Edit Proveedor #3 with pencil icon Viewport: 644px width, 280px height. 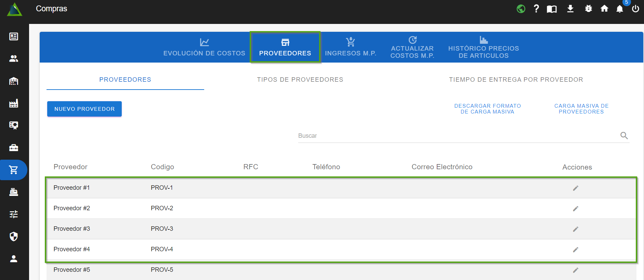coord(576,229)
